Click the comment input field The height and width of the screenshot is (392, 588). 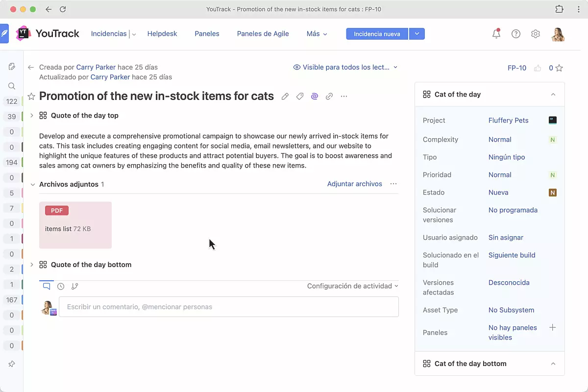229,307
